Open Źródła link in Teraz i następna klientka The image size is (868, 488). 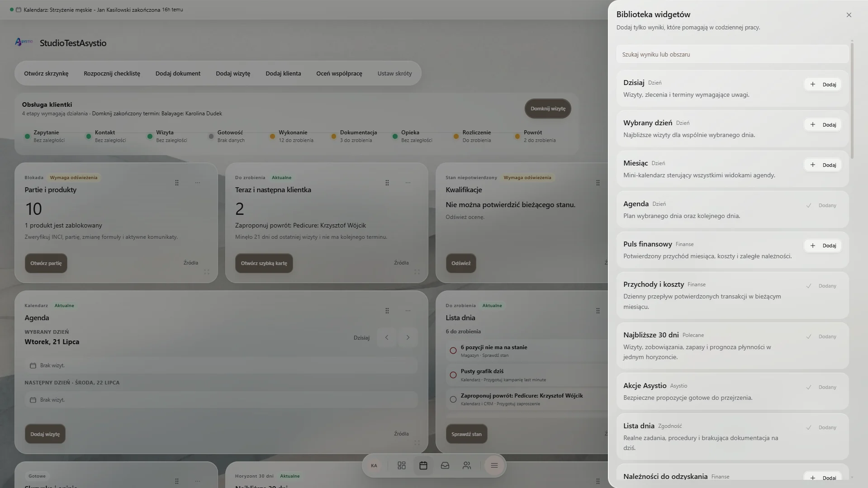(x=401, y=263)
